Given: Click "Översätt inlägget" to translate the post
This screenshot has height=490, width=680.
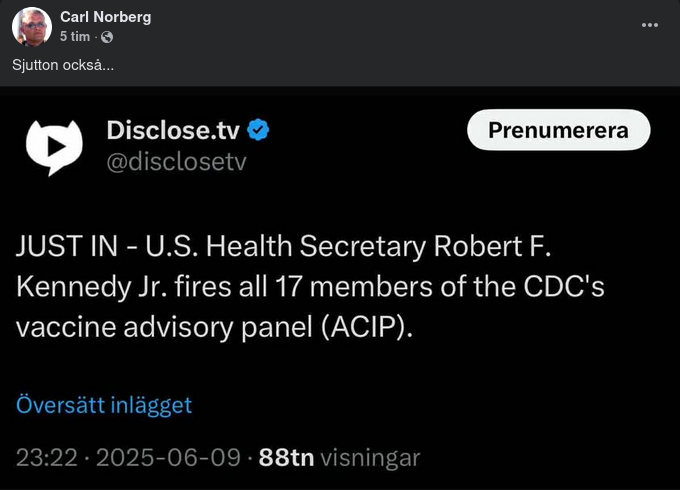Looking at the screenshot, I should 103,405.
